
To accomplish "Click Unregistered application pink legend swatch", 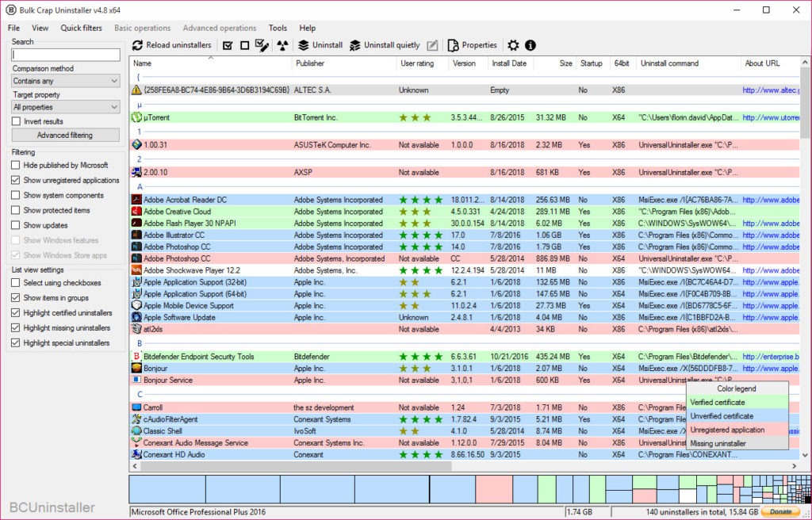I will (x=737, y=430).
